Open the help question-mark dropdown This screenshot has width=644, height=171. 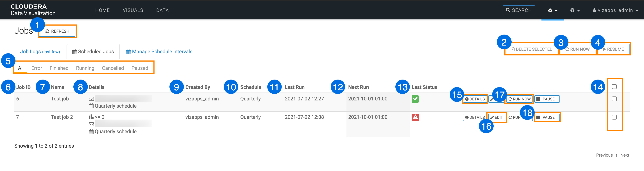[575, 10]
